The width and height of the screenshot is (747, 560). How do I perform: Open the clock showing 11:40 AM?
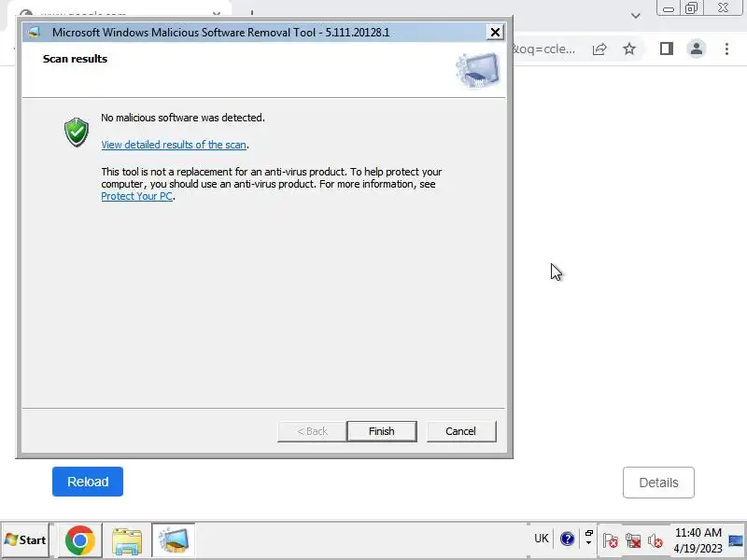pos(698,540)
